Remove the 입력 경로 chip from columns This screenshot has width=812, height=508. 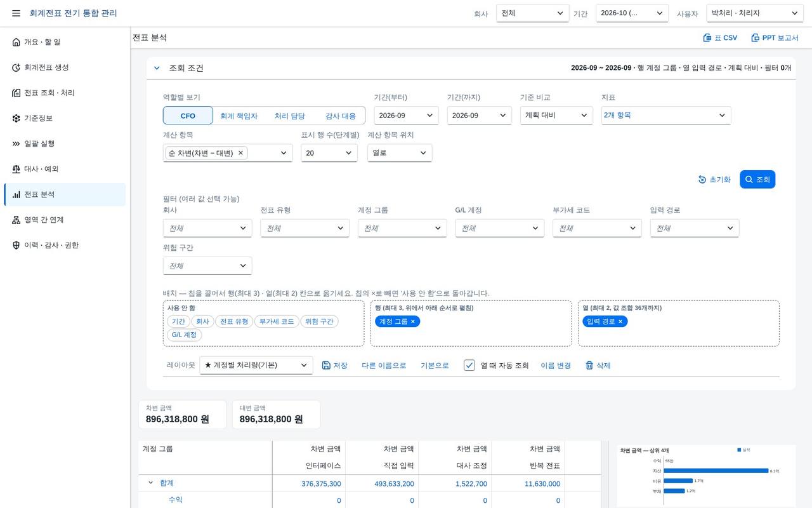(620, 321)
